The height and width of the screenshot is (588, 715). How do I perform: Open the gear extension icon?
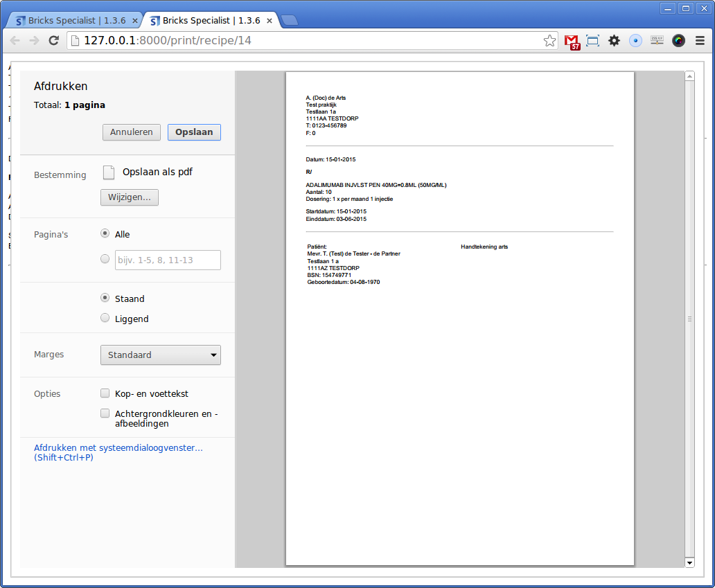click(x=615, y=41)
